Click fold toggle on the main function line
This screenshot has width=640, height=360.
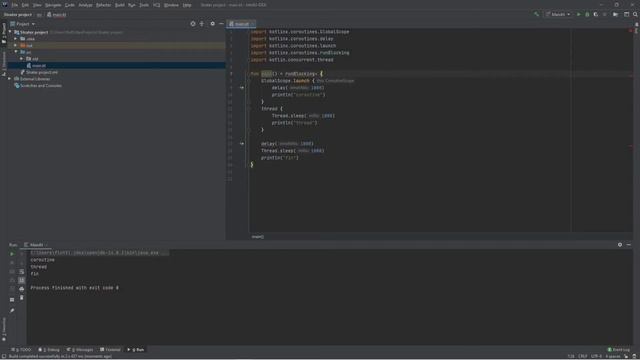(x=249, y=74)
